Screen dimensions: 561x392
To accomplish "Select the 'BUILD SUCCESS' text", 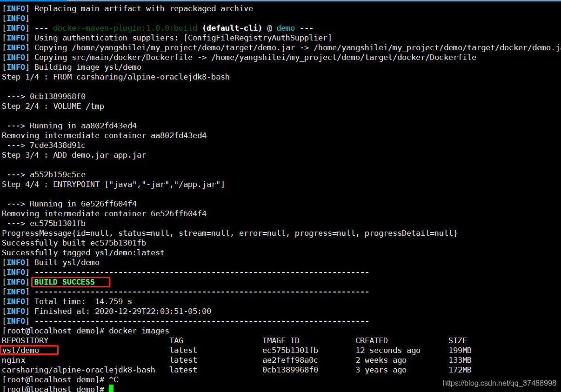I will [64, 282].
